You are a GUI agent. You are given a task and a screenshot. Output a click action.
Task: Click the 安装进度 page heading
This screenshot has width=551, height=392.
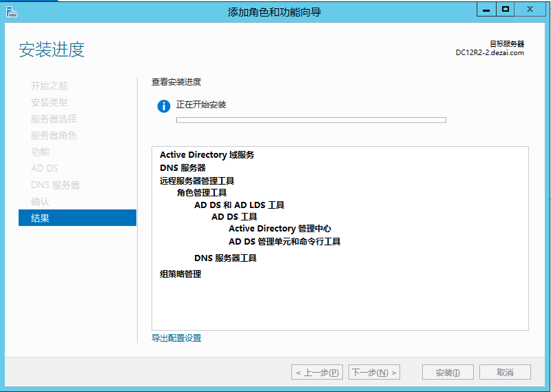[x=52, y=50]
